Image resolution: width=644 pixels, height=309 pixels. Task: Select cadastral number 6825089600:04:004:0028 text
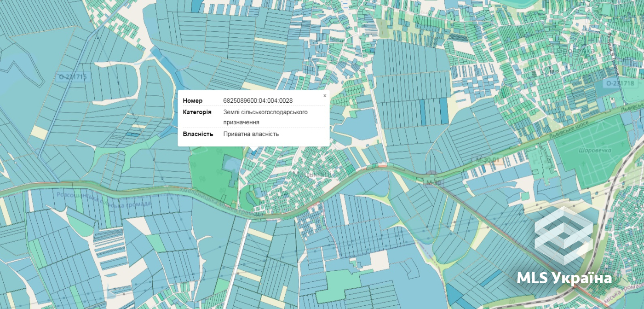tap(258, 100)
